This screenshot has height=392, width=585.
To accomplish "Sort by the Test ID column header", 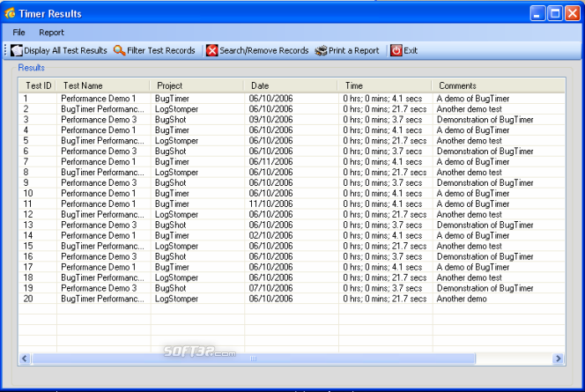I will [37, 85].
